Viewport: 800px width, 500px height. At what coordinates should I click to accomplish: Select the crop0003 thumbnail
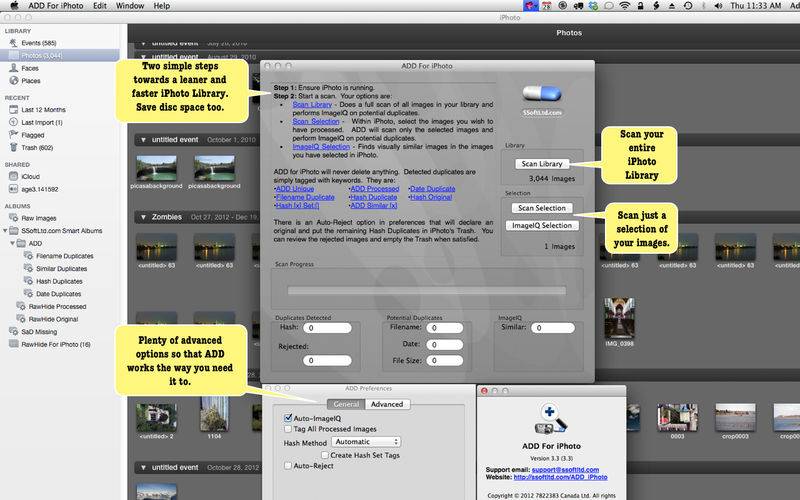[735, 417]
